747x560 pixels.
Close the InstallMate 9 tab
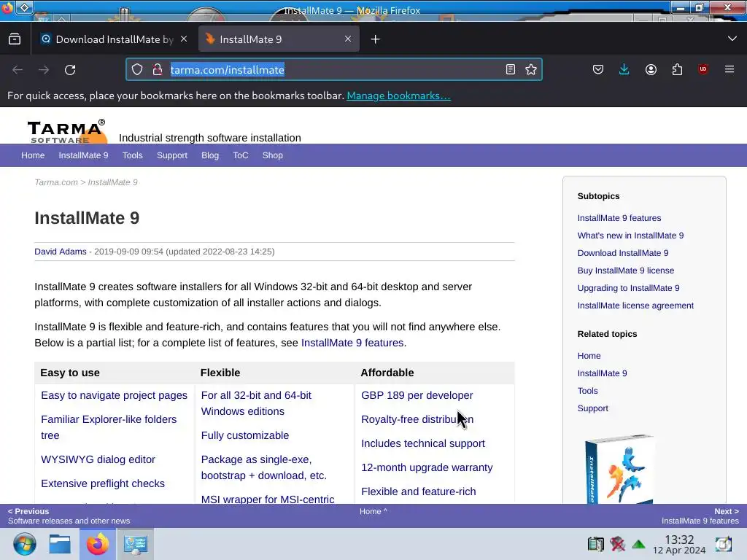click(x=348, y=39)
